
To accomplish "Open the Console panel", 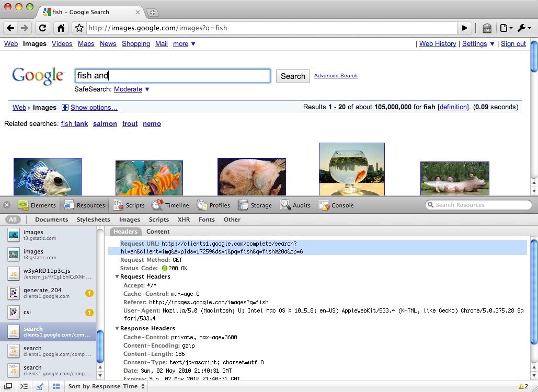I will point(336,205).
